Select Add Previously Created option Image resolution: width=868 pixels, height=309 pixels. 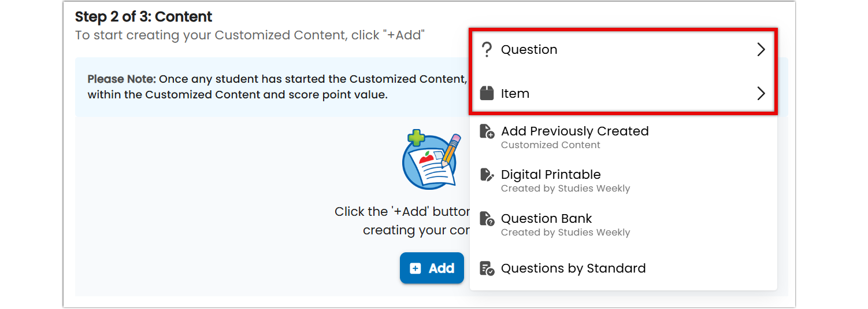623,137
